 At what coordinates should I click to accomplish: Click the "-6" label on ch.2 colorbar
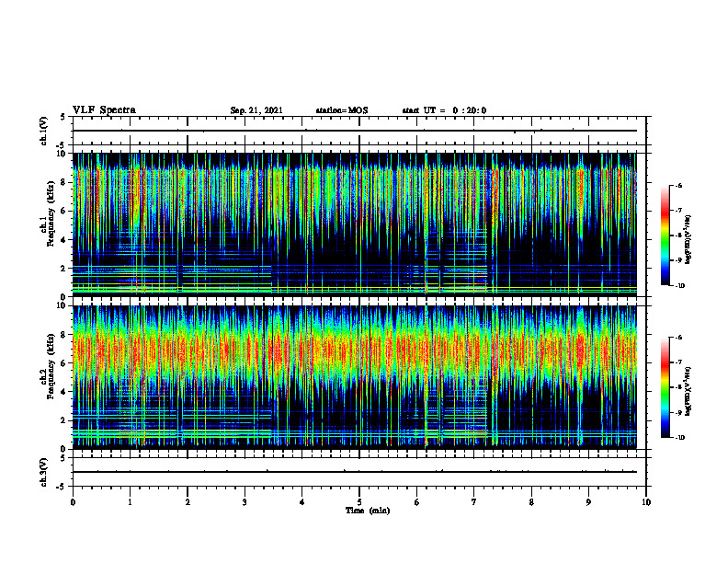click(678, 338)
